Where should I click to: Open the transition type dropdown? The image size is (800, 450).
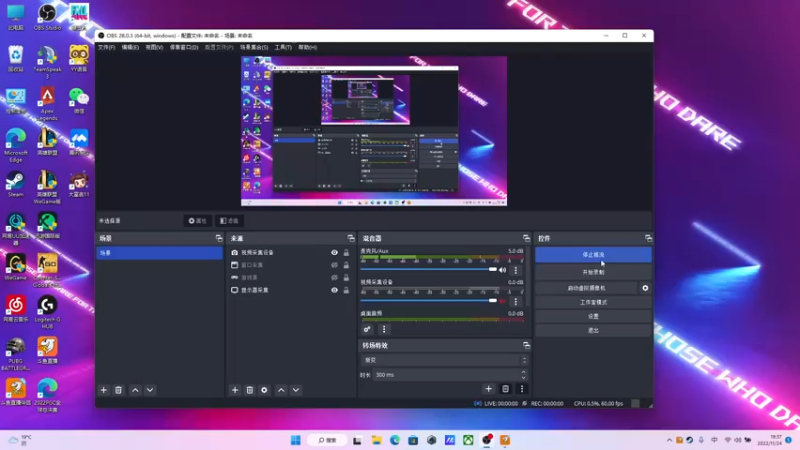click(x=444, y=360)
